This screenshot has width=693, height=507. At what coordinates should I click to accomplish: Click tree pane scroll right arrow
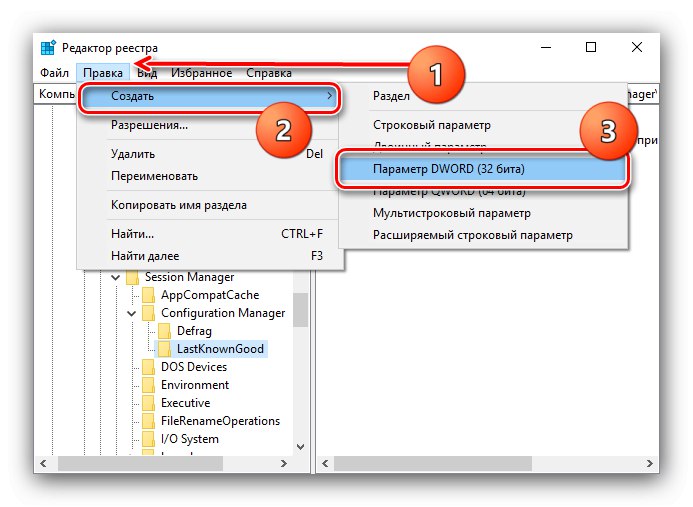point(284,463)
